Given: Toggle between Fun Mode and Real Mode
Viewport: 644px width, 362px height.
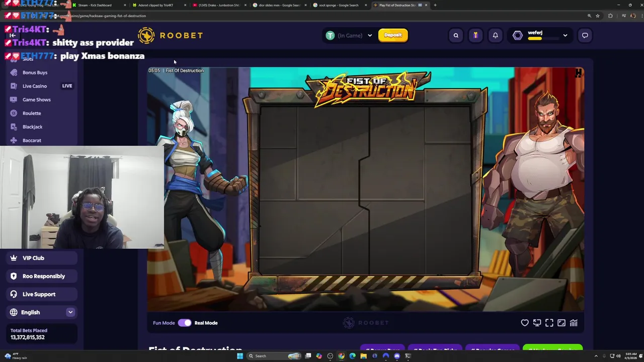Looking at the screenshot, I should (185, 323).
